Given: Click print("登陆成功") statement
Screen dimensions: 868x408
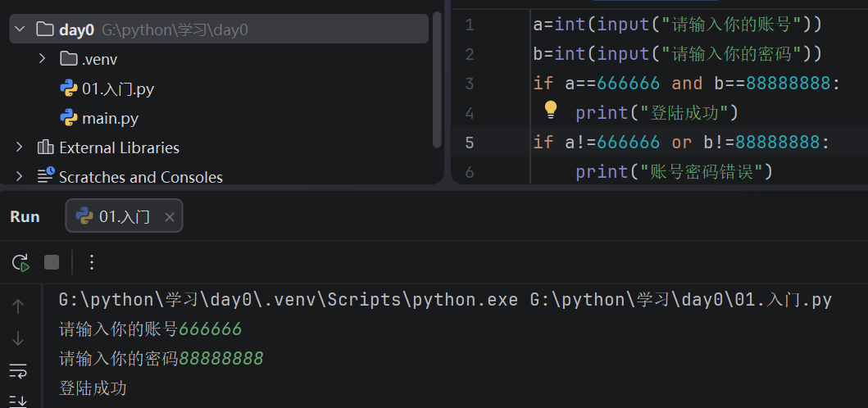Looking at the screenshot, I should tap(657, 113).
